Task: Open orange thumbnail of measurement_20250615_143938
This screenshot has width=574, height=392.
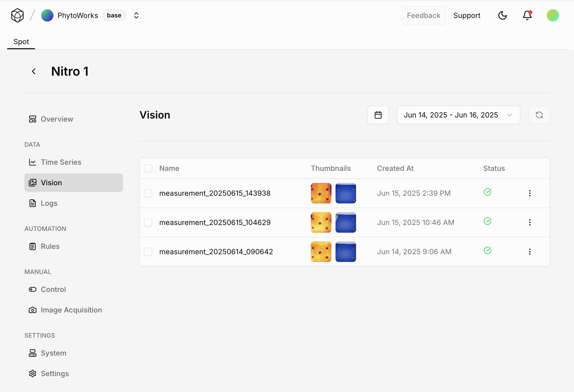Action: [x=321, y=193]
